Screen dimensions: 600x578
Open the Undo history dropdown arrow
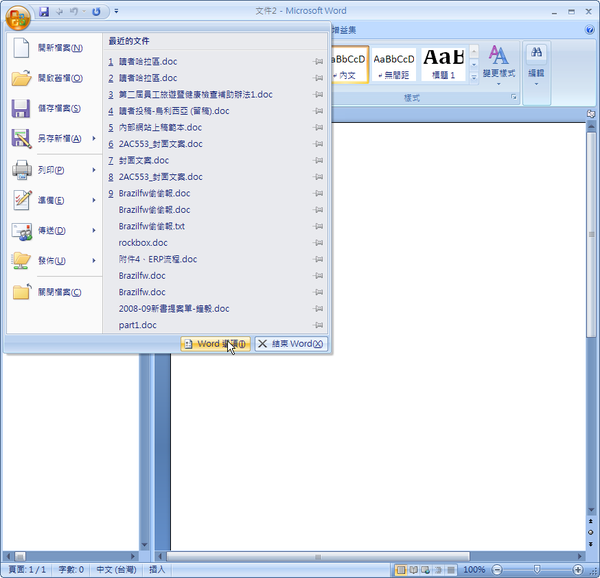pos(84,11)
